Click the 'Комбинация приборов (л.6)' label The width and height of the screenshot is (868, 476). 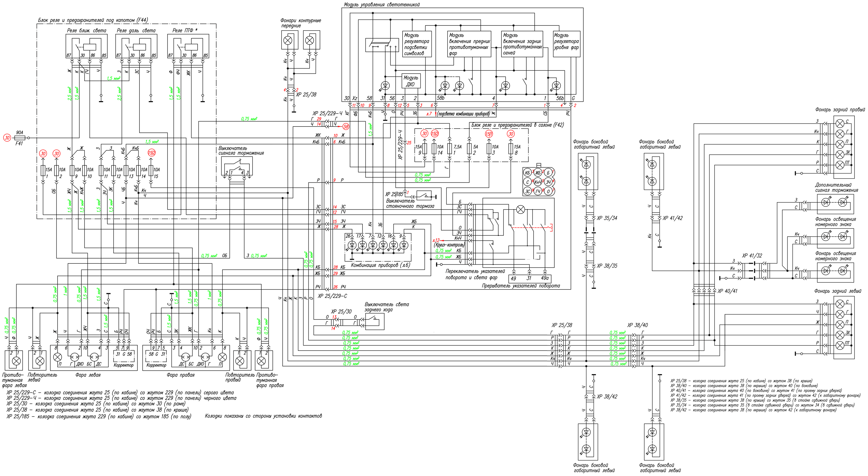pyautogui.click(x=380, y=265)
